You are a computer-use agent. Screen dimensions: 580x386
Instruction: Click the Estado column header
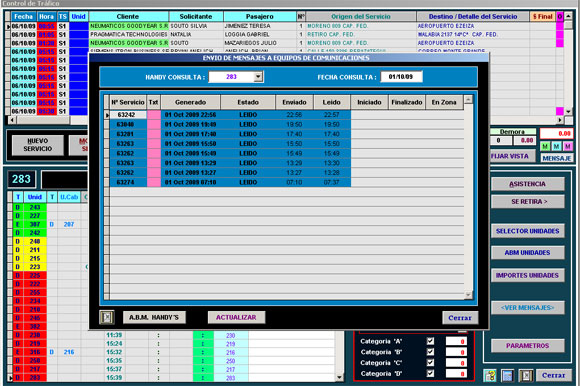(x=248, y=102)
